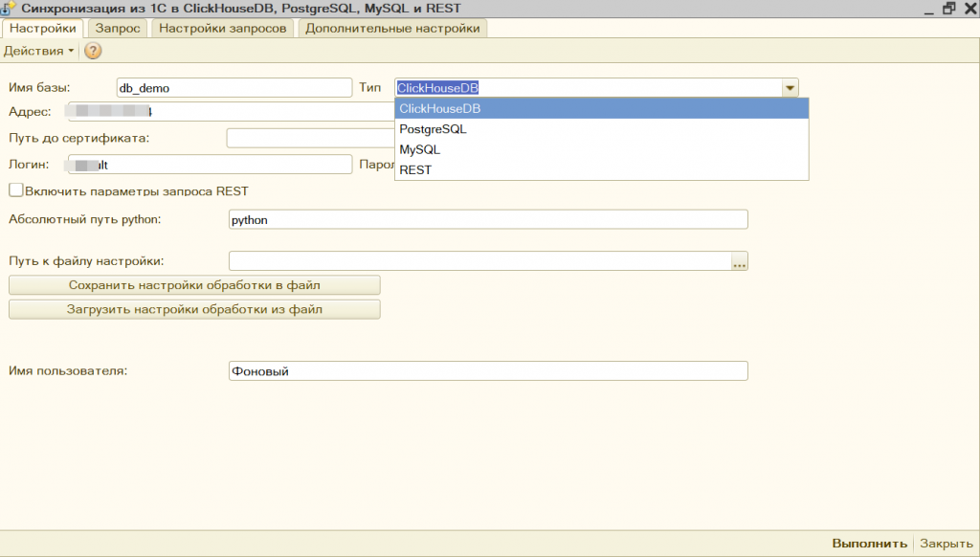The height and width of the screenshot is (557, 980).
Task: Click the Путь до сертификата field
Action: pyautogui.click(x=311, y=138)
